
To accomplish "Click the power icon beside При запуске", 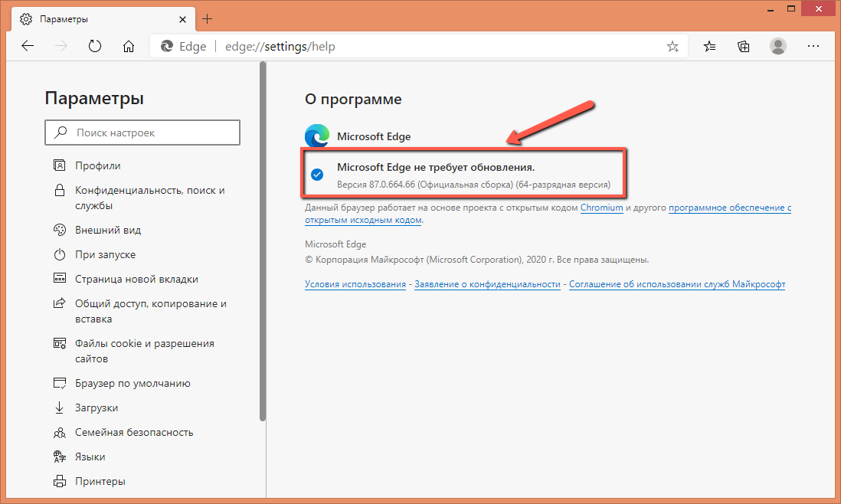I will (x=60, y=254).
